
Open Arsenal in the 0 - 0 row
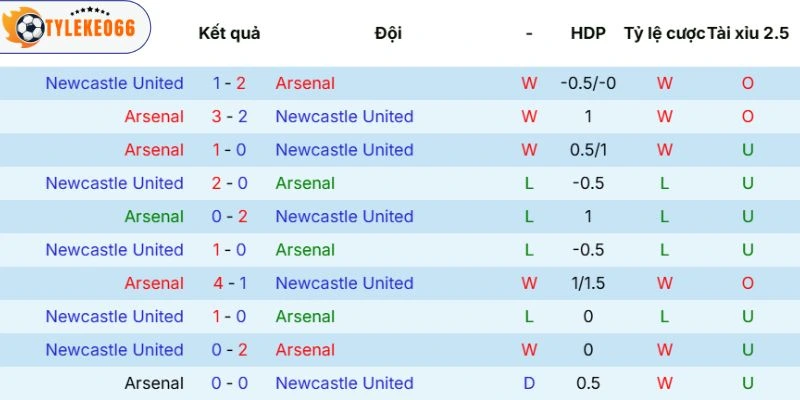[x=154, y=383]
